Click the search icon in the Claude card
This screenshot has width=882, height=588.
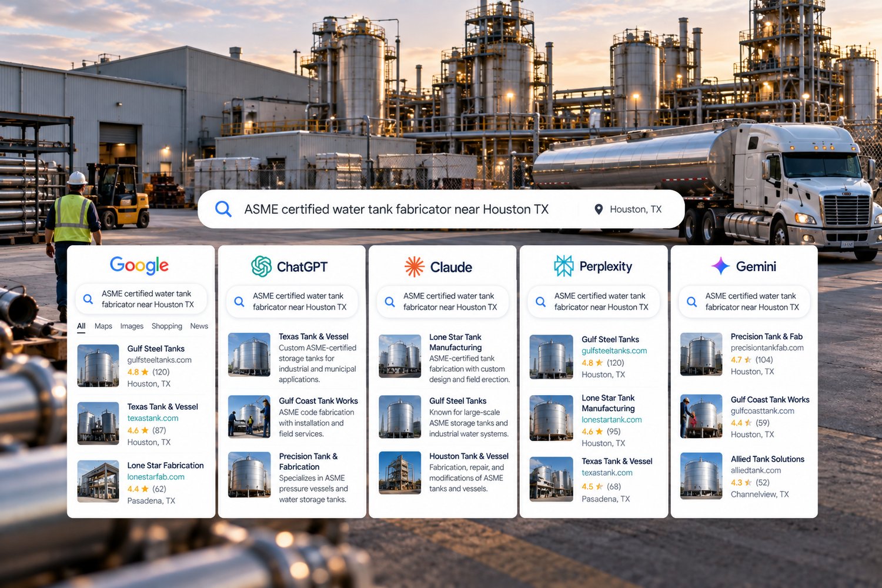pyautogui.click(x=390, y=302)
